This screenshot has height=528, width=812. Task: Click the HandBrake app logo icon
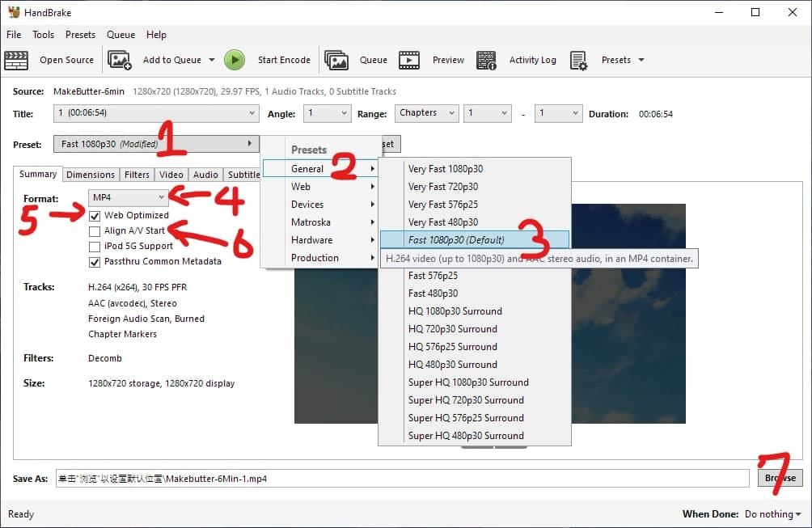(x=13, y=12)
